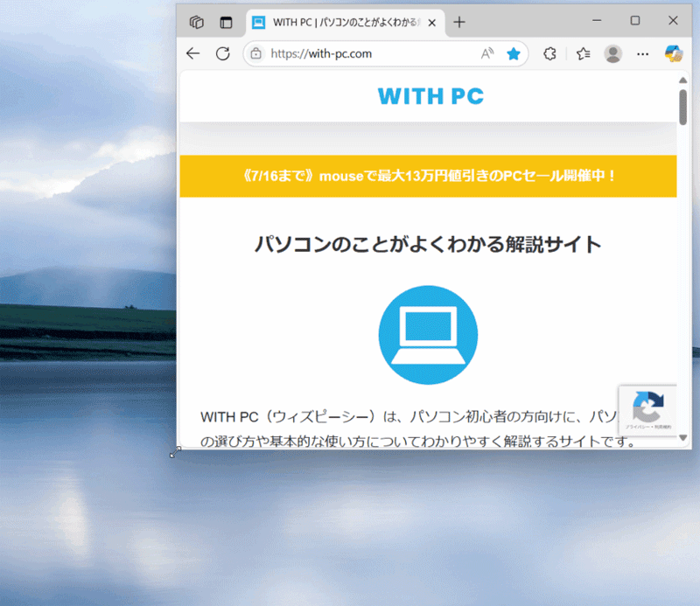Minimize the Edge browser window
The width and height of the screenshot is (700, 606).
(x=597, y=20)
